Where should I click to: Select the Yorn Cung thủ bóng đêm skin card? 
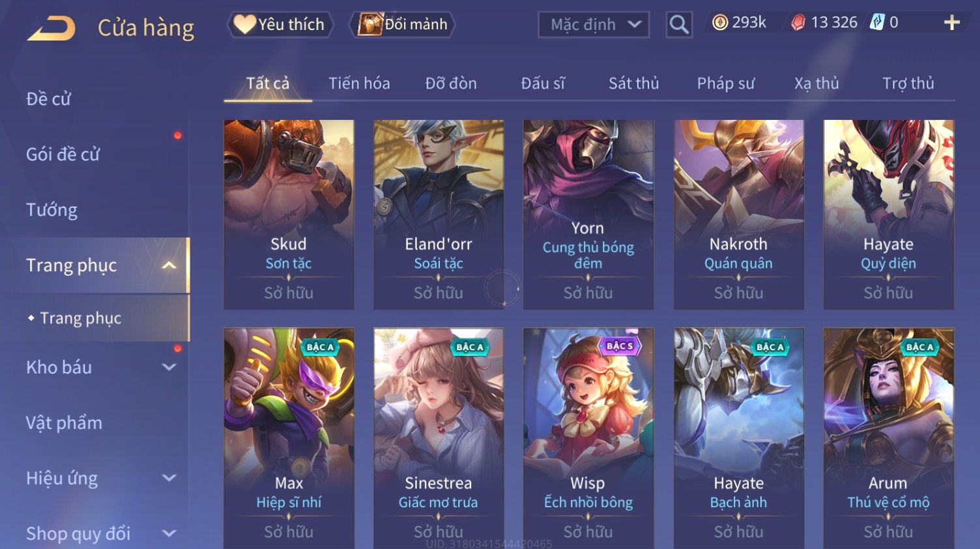click(x=588, y=215)
